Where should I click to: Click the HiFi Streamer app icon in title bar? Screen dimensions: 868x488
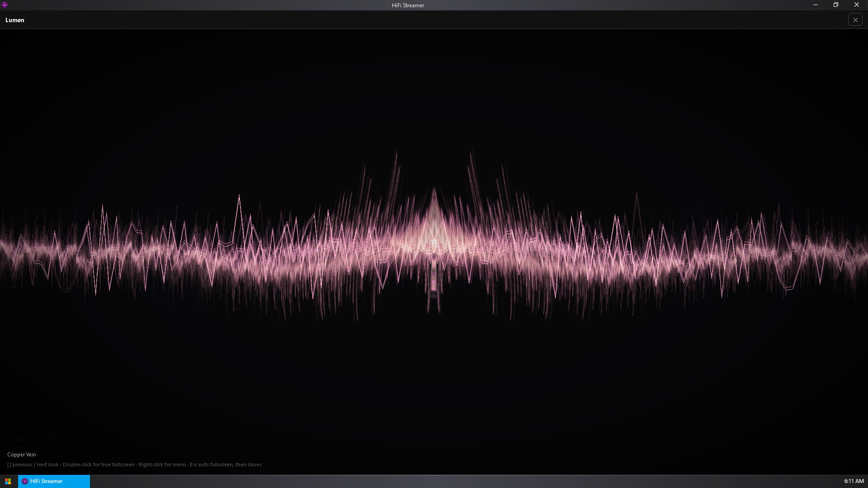(5, 5)
